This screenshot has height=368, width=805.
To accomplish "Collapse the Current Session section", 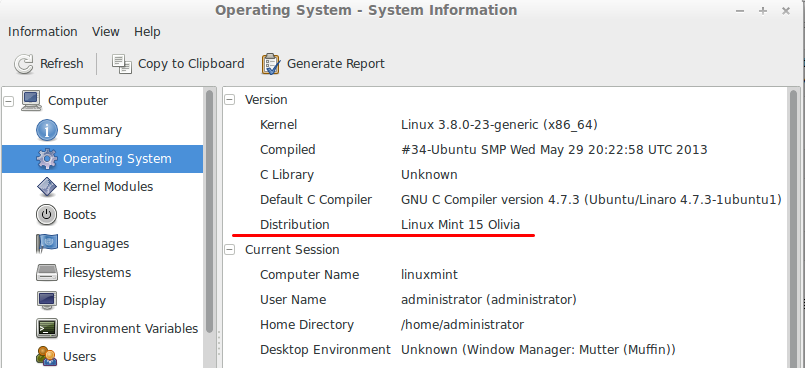I will pos(230,250).
